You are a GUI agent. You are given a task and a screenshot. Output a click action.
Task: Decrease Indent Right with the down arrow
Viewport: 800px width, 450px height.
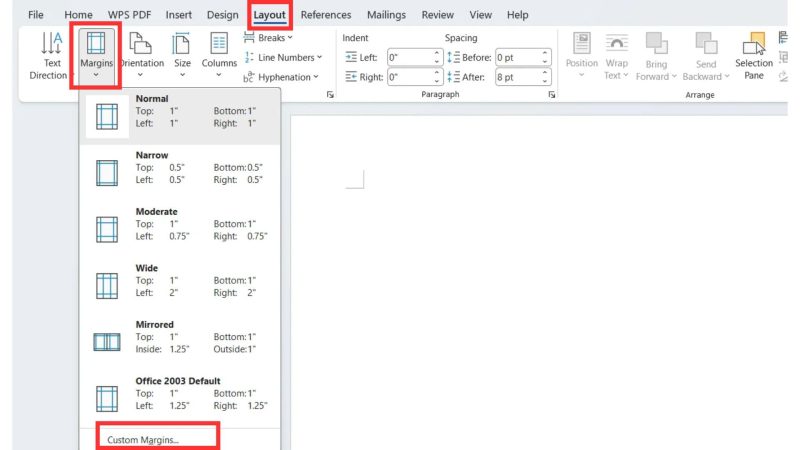point(437,81)
